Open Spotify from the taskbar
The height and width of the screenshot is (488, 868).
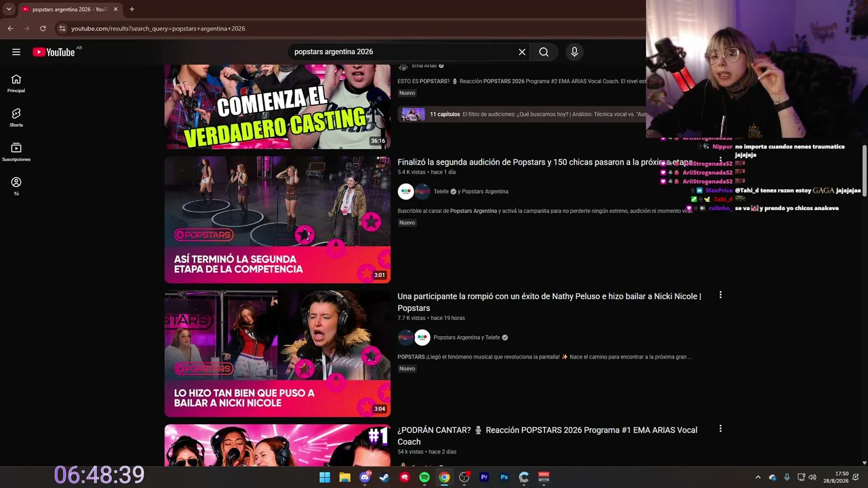click(x=425, y=477)
